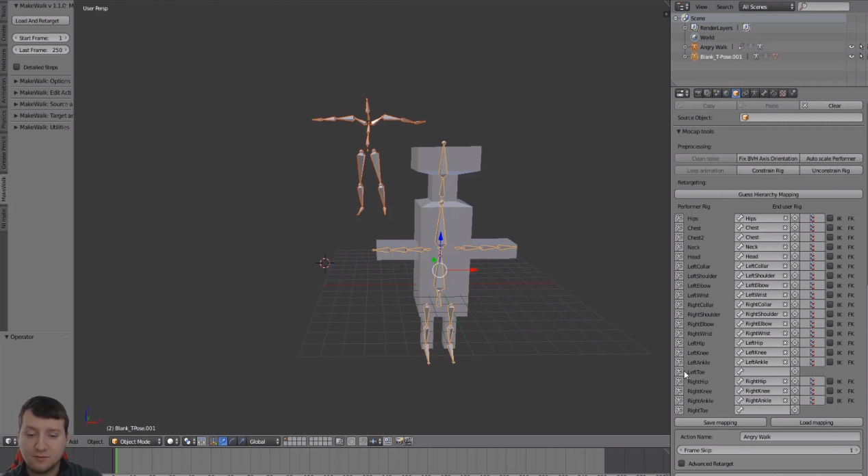This screenshot has width=868, height=476.
Task: Open the outliner View menu
Action: click(702, 6)
